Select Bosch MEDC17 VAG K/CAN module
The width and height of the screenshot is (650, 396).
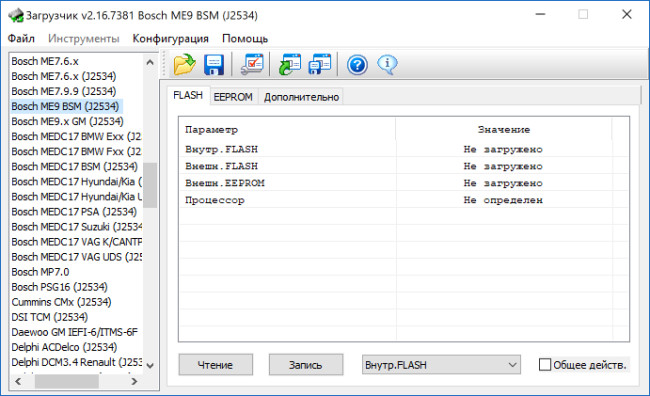(x=76, y=242)
